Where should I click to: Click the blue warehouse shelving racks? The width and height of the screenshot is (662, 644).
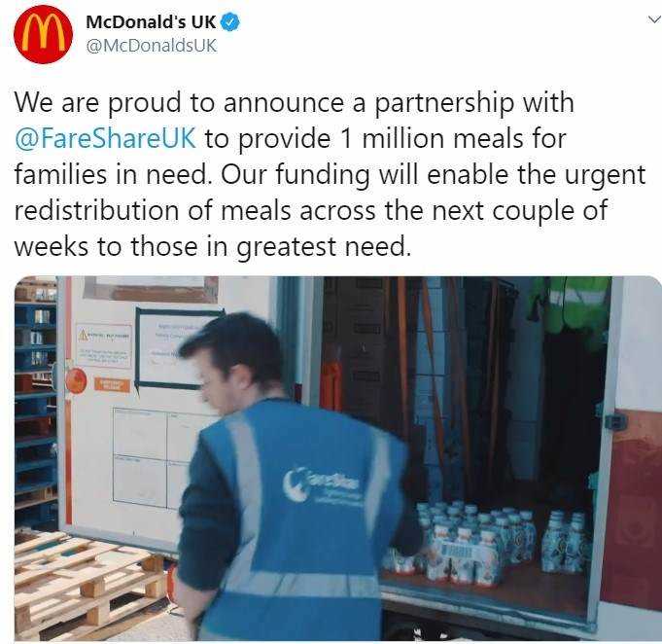pos(35,402)
